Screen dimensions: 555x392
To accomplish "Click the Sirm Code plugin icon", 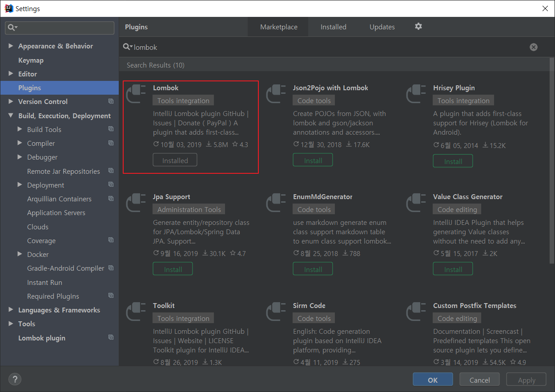I will click(x=276, y=312).
